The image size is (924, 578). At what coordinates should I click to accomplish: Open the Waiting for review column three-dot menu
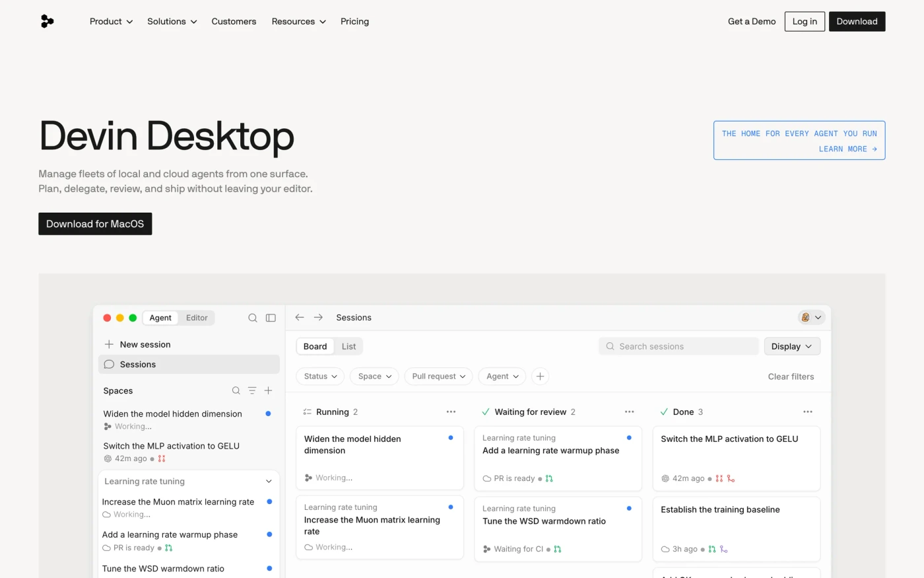[629, 412]
